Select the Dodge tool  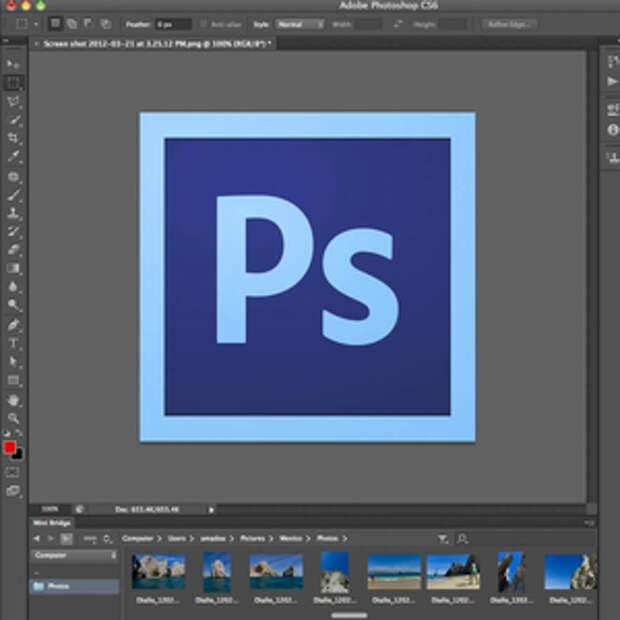pos(13,304)
